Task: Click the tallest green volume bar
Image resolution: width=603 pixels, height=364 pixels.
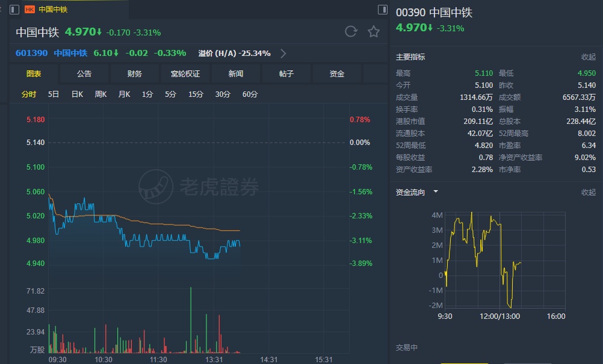Action: coord(190,320)
